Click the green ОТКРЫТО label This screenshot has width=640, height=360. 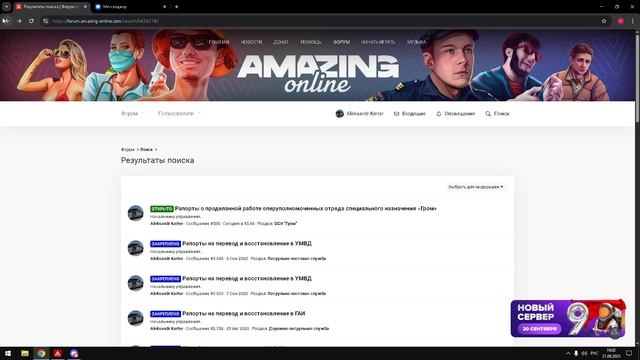point(162,209)
